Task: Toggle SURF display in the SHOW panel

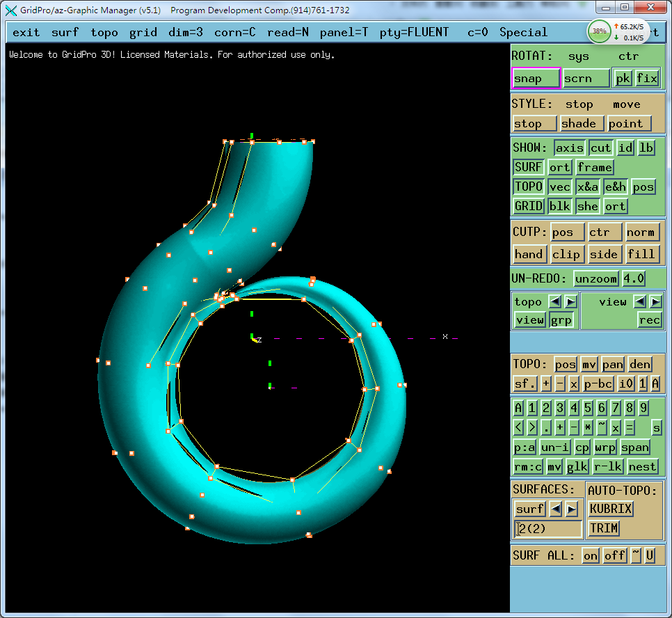Action: pyautogui.click(x=529, y=167)
